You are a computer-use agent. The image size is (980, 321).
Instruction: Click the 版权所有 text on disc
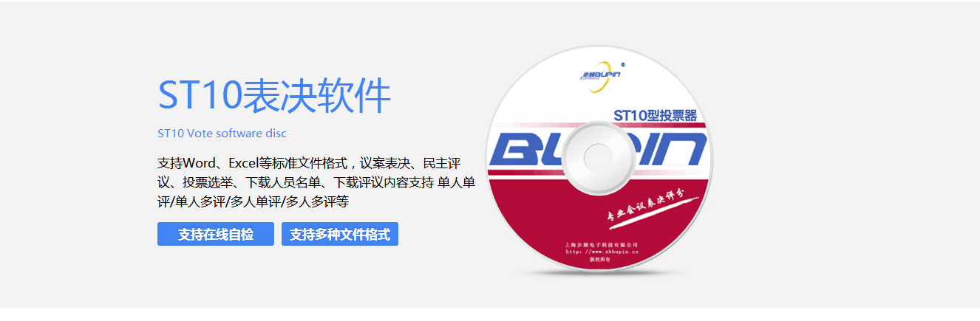pyautogui.click(x=600, y=260)
